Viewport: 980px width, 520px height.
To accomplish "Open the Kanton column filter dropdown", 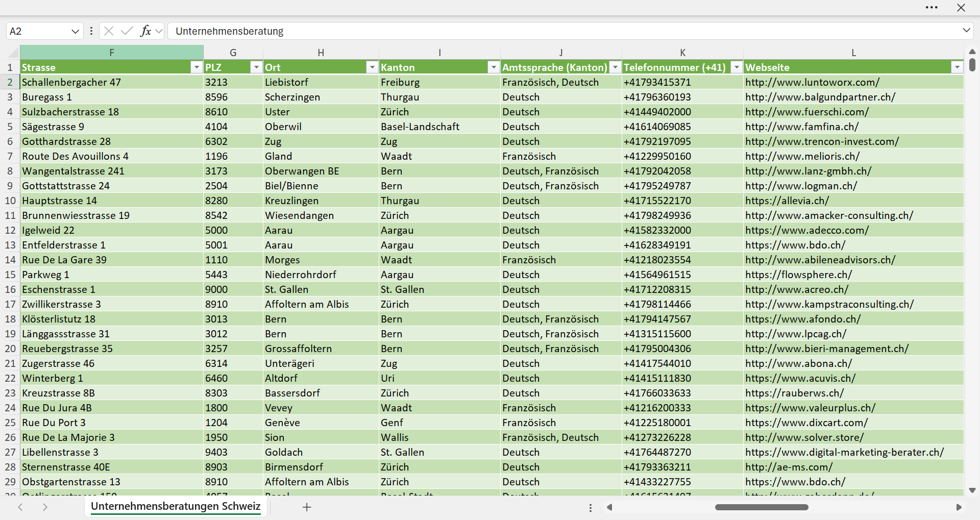I will pyautogui.click(x=494, y=67).
